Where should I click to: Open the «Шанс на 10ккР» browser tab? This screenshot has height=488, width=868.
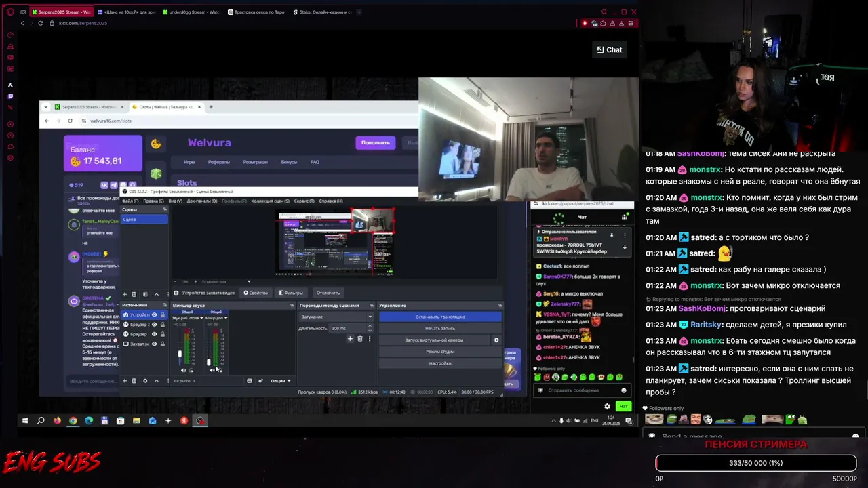click(126, 12)
